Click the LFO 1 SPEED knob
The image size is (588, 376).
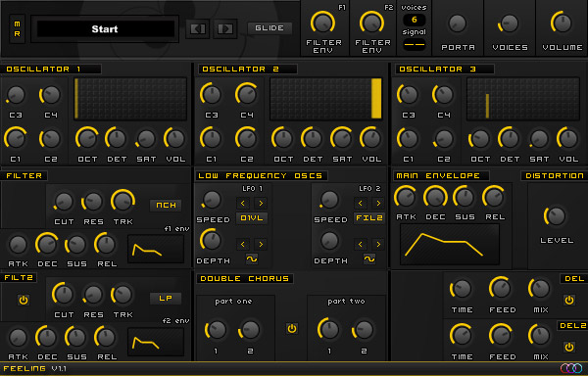[212, 199]
